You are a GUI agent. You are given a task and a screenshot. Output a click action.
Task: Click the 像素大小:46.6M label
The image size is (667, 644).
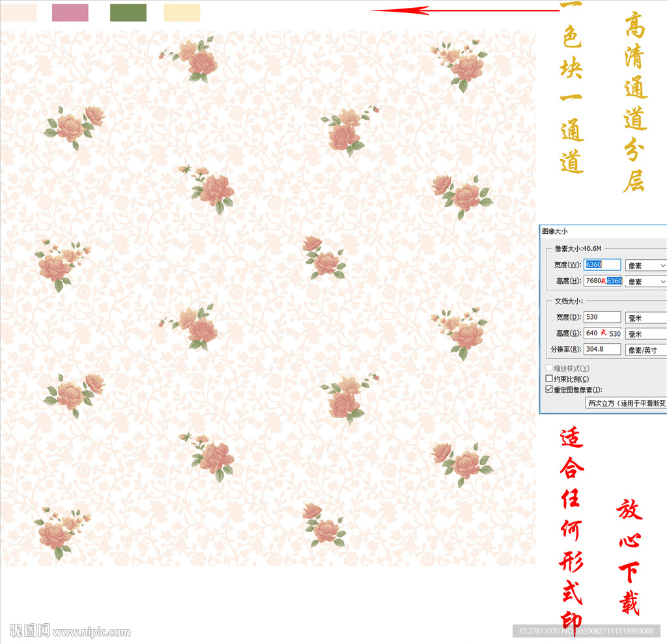coord(578,248)
